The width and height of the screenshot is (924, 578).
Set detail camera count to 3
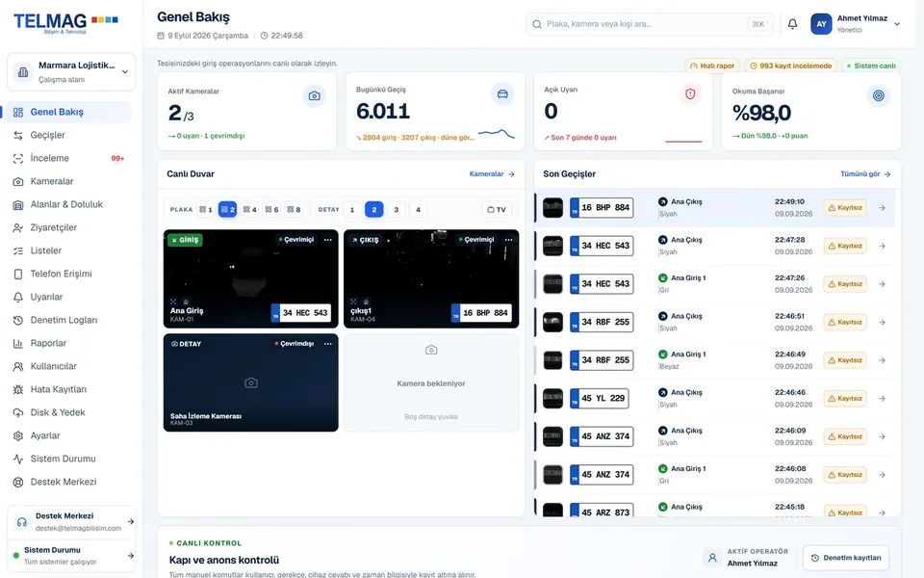point(396,209)
